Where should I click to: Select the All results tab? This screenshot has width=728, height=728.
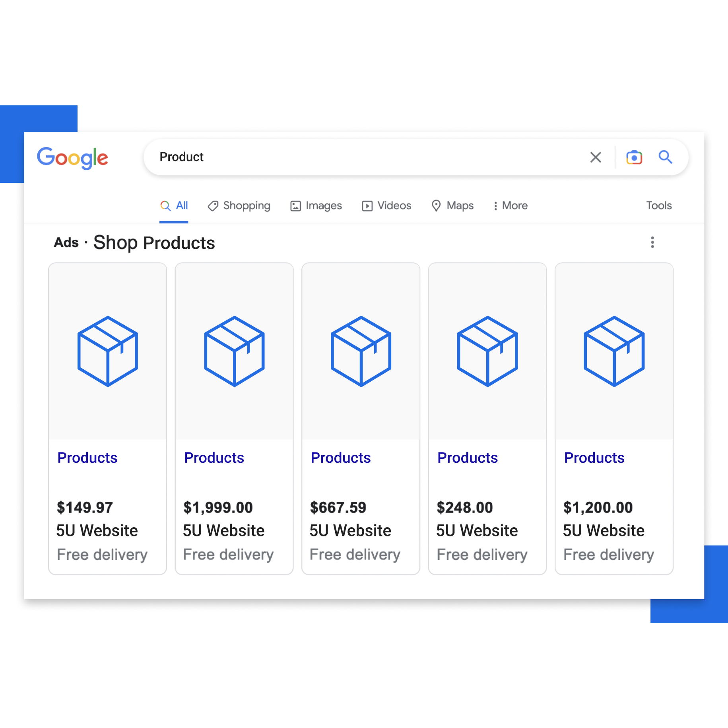[174, 206]
